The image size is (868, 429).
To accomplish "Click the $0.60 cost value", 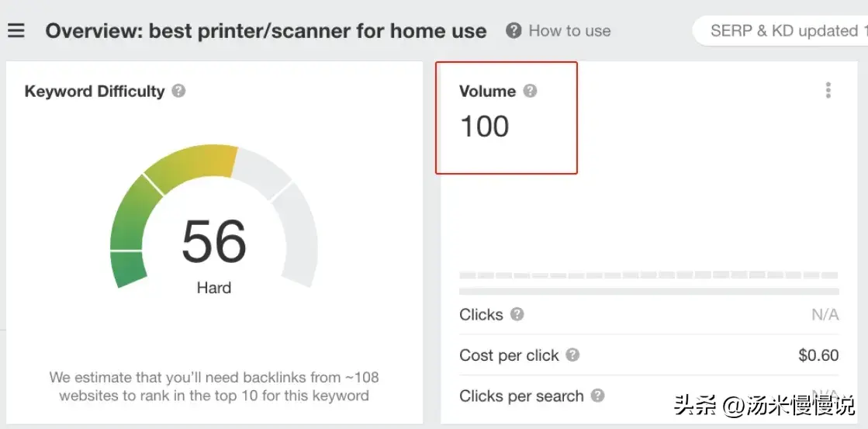I will tap(818, 355).
